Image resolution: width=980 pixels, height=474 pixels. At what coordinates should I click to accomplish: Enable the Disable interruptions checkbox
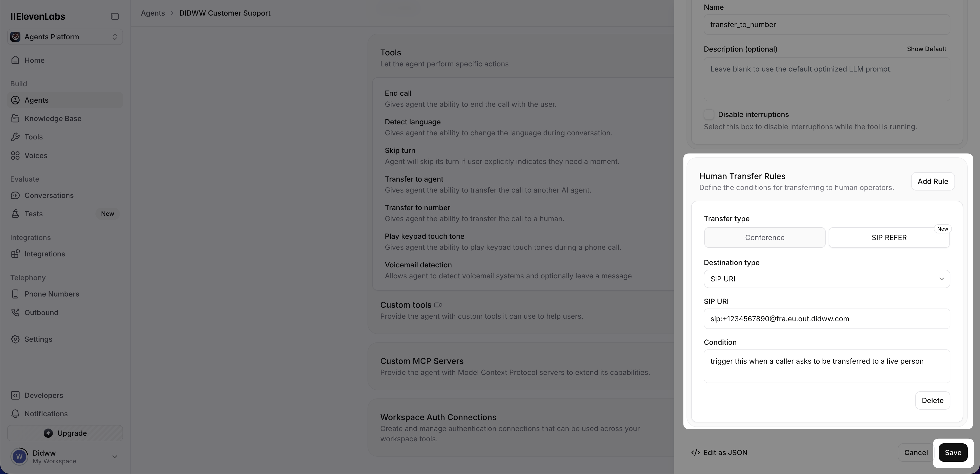(x=709, y=115)
